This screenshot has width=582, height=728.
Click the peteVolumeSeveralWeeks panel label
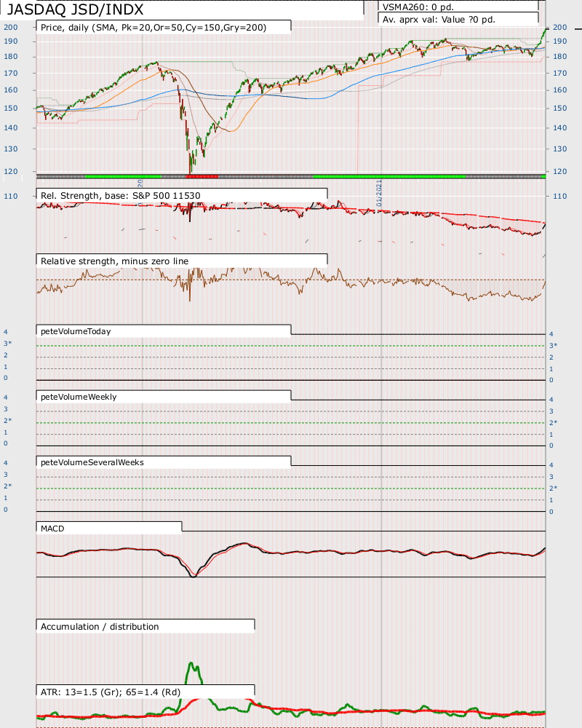92,462
